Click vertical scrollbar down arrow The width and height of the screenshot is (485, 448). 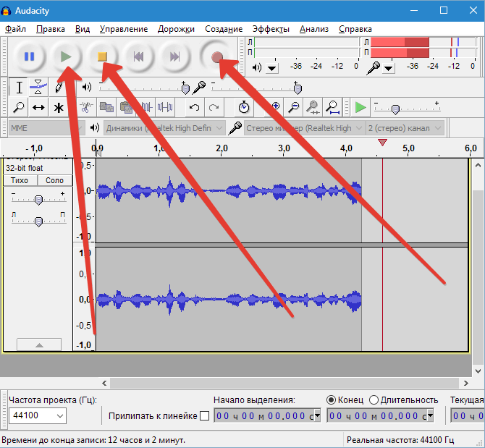(478, 371)
